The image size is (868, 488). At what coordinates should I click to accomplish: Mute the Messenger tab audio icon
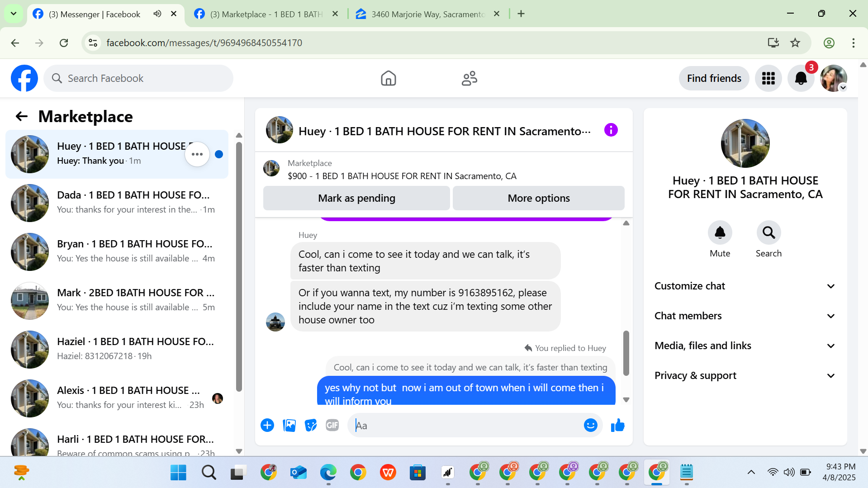point(157,14)
